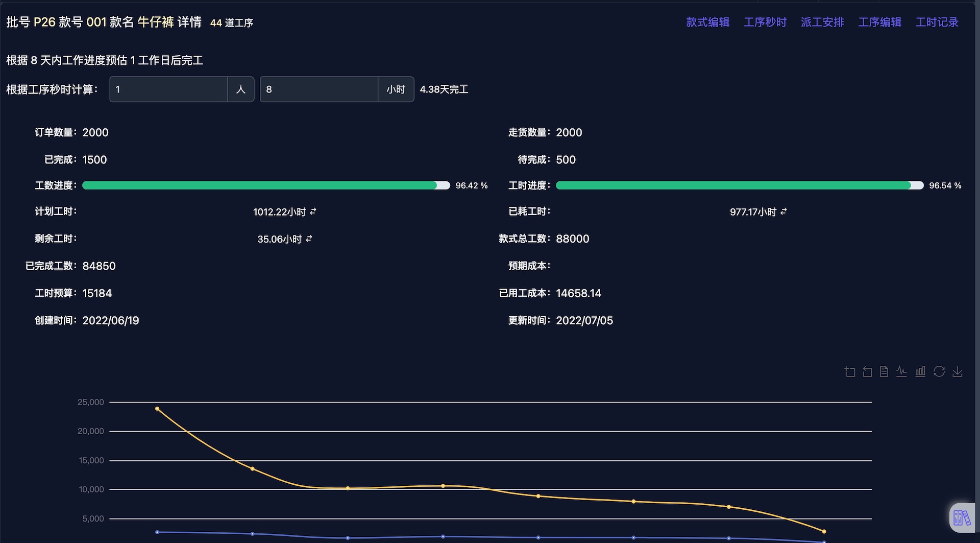The width and height of the screenshot is (980, 543).
Task: Toggle unit switch next to 计划工时 1012.22小时
Action: (x=312, y=211)
